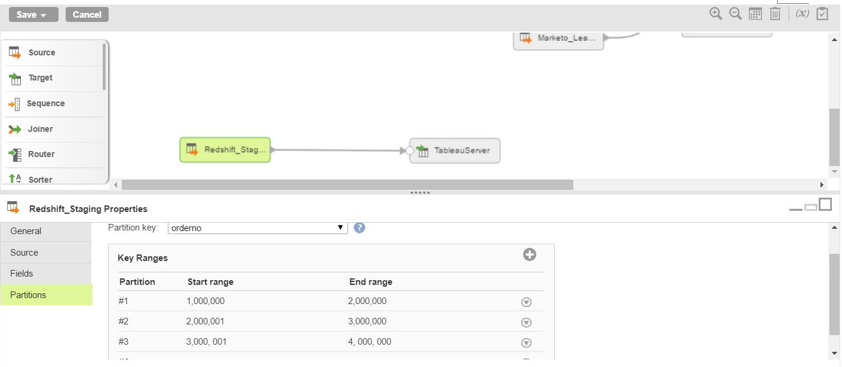Click the grid layout toolbar icon
The width and height of the screenshot is (842, 367).
pos(755,14)
